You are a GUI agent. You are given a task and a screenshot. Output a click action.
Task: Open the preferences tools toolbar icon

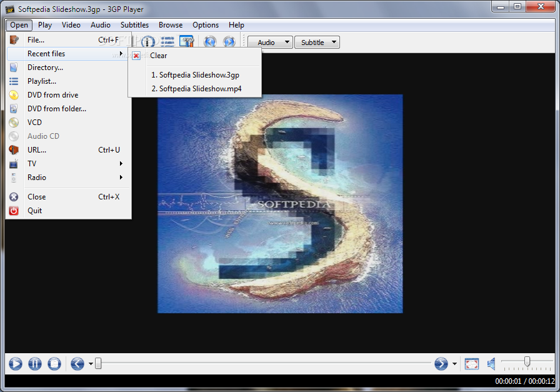coord(186,42)
